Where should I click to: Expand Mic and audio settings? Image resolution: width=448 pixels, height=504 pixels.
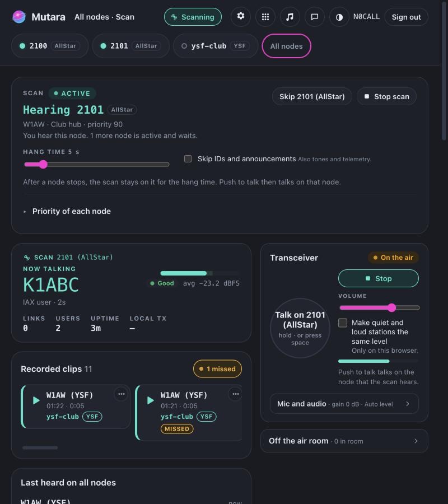344,404
